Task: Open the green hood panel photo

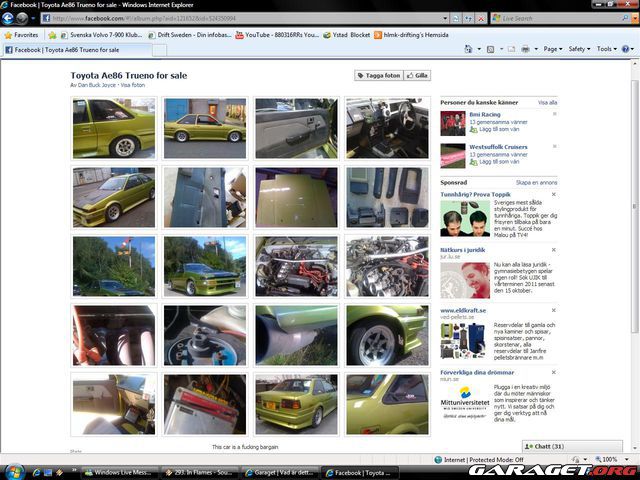Action: click(x=296, y=198)
